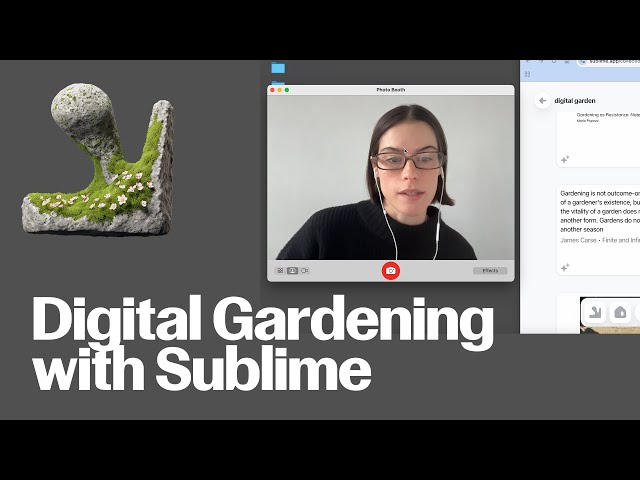640x480 pixels.
Task: Open the bookmarks grid icon below browser toolbar
Action: 527,74
